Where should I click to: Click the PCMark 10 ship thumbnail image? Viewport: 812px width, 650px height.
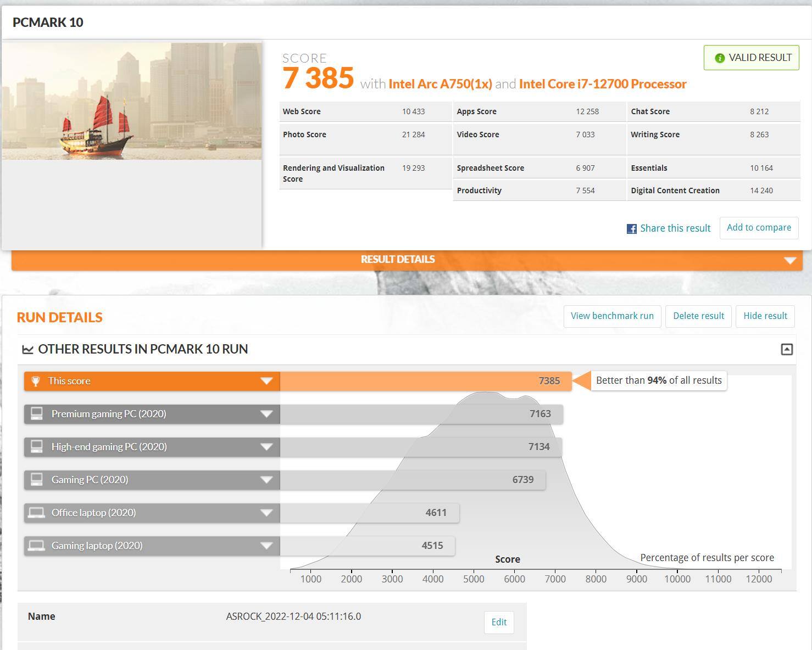(x=132, y=102)
